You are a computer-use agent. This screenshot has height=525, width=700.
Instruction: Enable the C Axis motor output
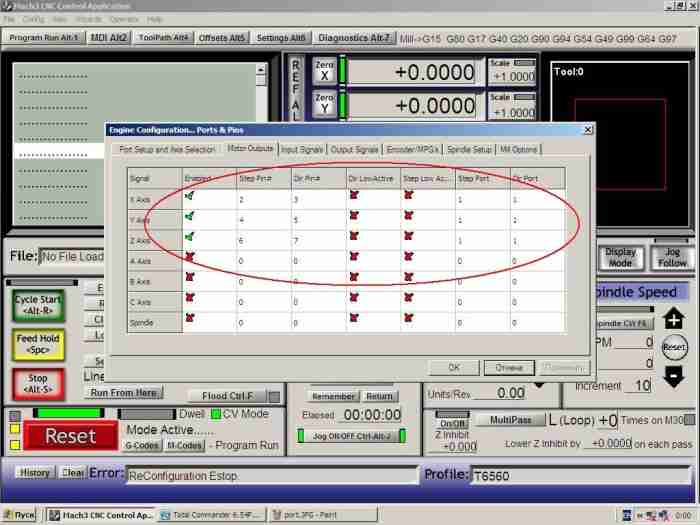(190, 297)
